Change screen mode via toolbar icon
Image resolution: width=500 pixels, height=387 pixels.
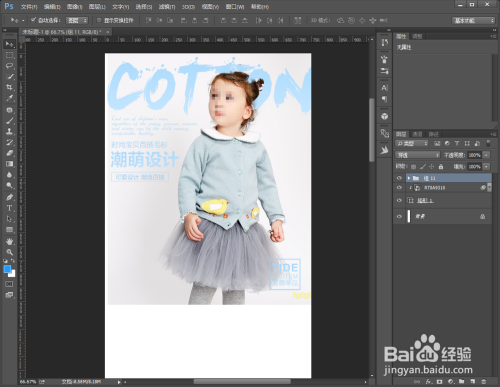click(x=9, y=295)
